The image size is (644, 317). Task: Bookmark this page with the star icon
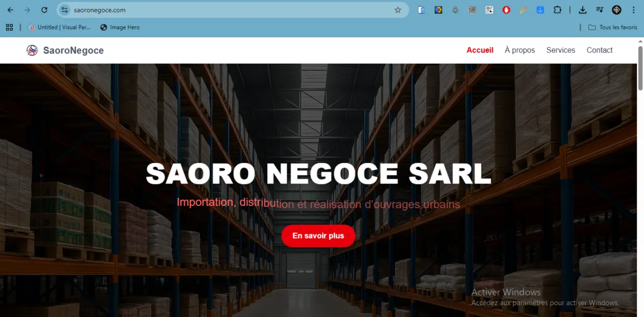click(x=398, y=10)
